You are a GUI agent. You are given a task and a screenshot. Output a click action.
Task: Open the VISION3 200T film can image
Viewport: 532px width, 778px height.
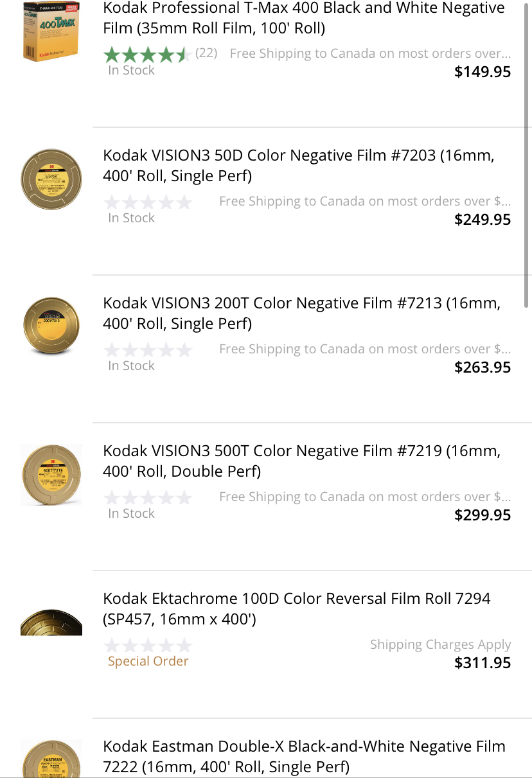(x=51, y=326)
